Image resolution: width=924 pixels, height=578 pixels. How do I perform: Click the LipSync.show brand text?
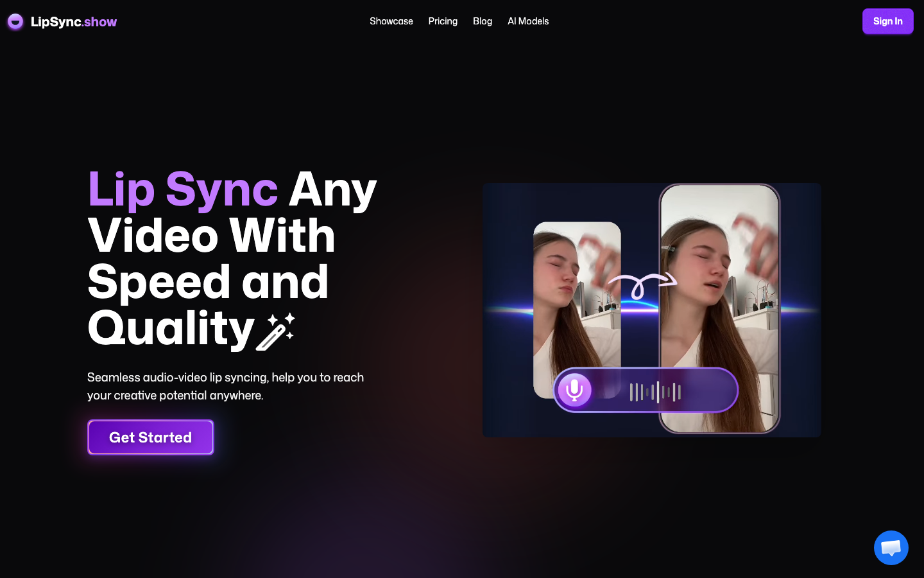[x=74, y=21]
